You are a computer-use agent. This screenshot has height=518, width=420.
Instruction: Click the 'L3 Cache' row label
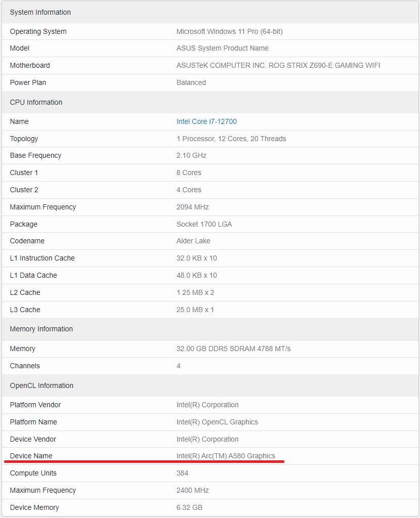point(25,310)
